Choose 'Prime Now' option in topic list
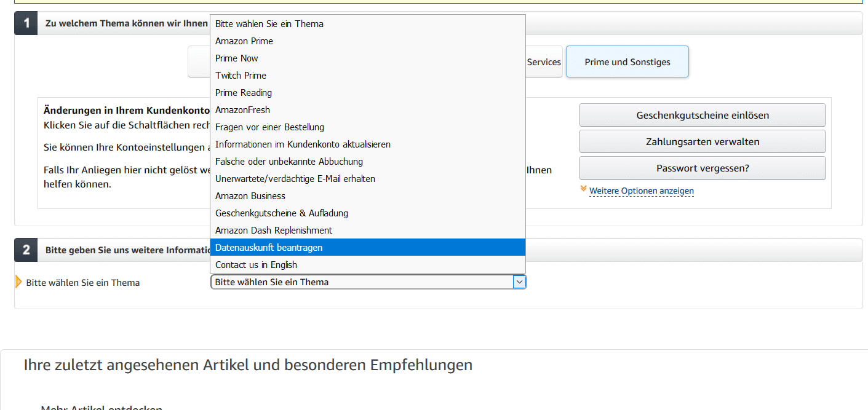 pyautogui.click(x=237, y=58)
